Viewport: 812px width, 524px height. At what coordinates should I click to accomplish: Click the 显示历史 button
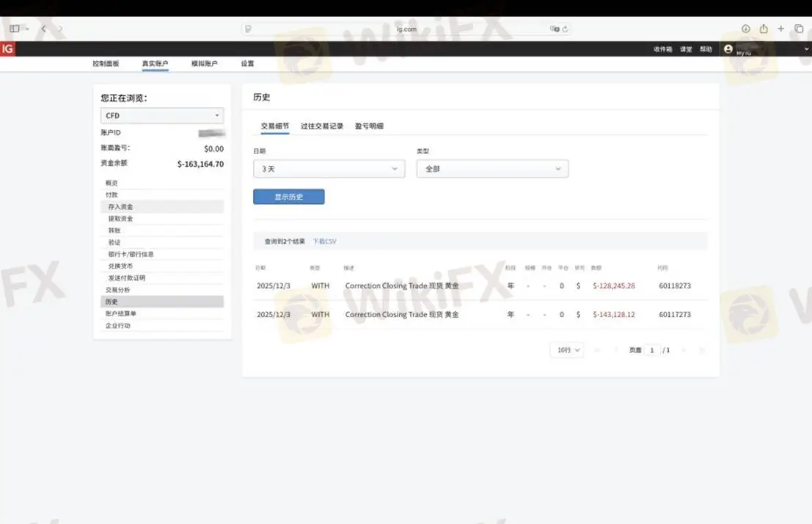(x=289, y=197)
